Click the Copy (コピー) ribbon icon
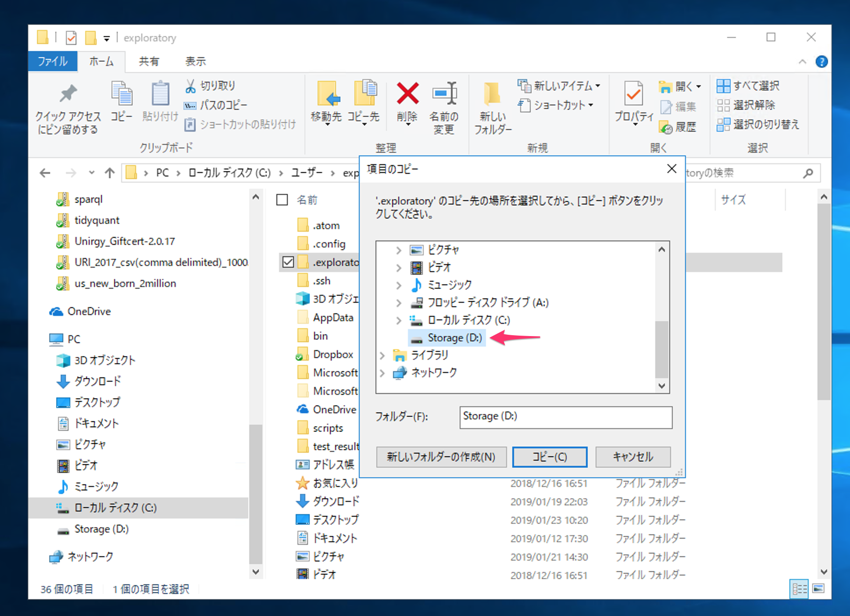 coord(121,93)
